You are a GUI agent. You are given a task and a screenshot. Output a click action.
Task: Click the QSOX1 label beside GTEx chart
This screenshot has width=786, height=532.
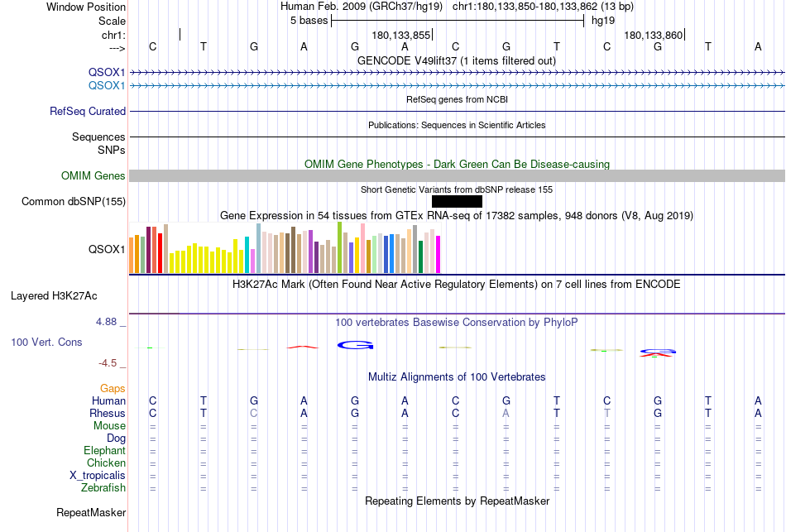coord(107,249)
